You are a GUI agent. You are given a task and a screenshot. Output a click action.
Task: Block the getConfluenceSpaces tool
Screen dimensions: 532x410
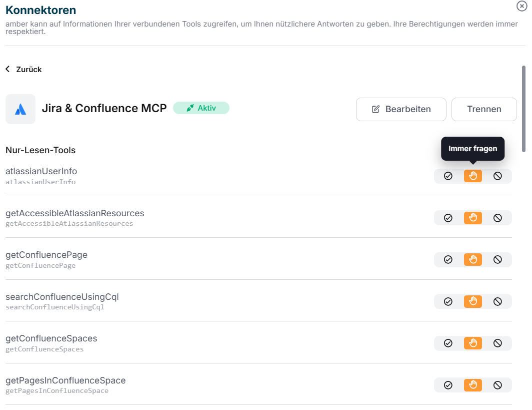pos(497,343)
